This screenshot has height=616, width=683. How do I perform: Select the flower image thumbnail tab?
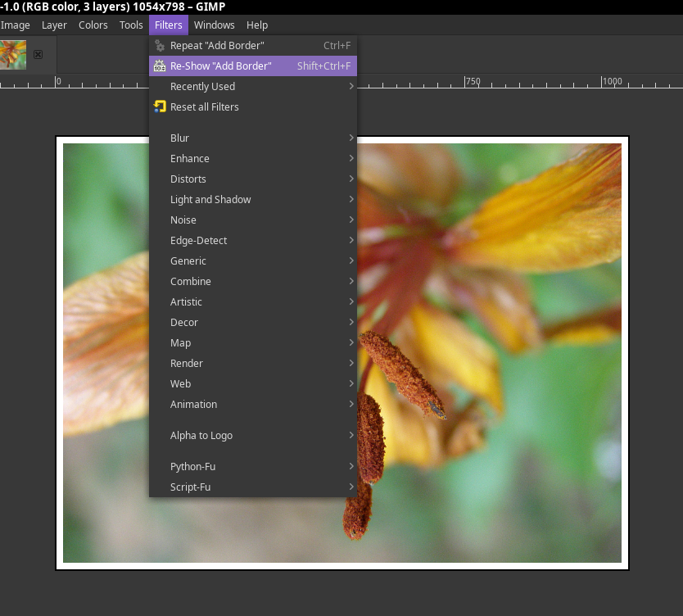coord(13,54)
